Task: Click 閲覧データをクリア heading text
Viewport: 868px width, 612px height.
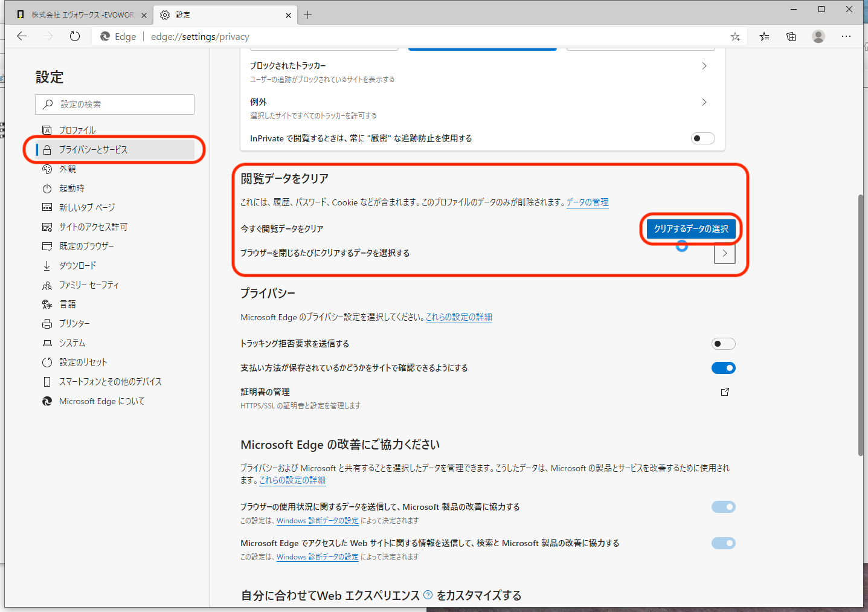Action: pyautogui.click(x=285, y=179)
